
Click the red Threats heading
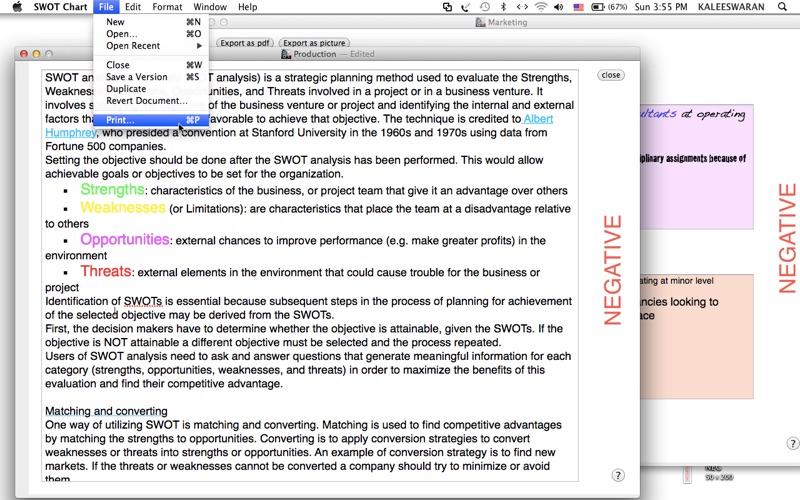[106, 271]
